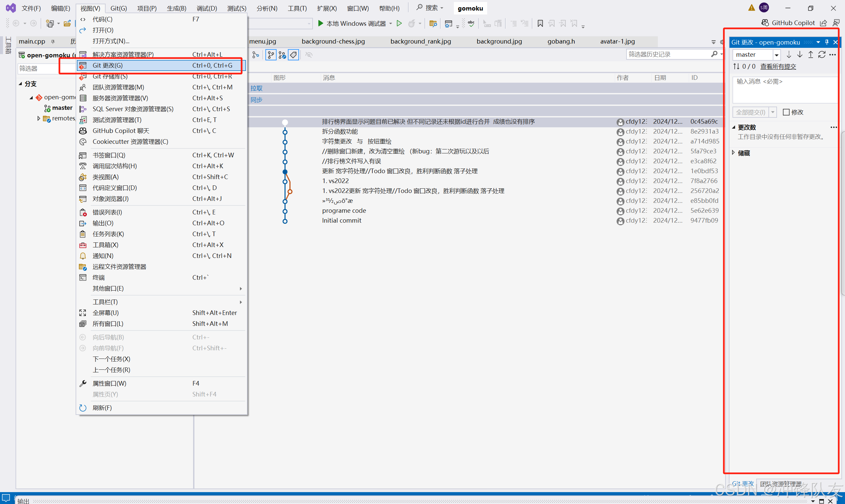Select the fetch down-arrow in Git 更改 panel

click(789, 54)
